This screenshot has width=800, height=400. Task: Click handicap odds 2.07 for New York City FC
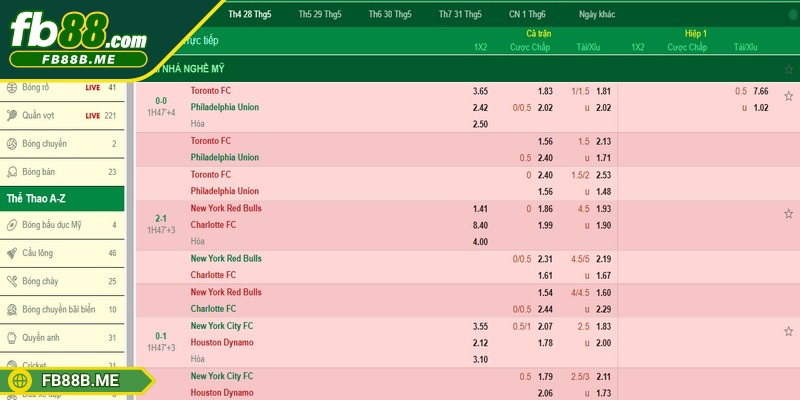545,327
